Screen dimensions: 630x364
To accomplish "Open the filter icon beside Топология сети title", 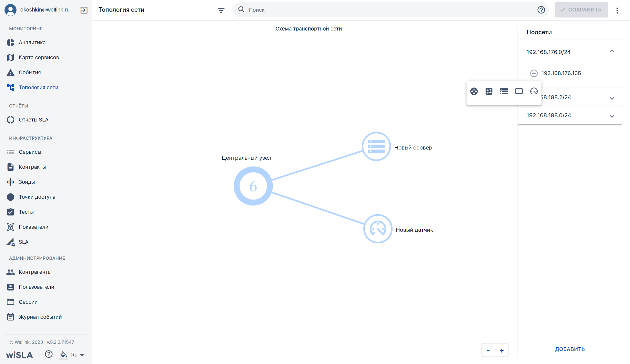I will [221, 10].
